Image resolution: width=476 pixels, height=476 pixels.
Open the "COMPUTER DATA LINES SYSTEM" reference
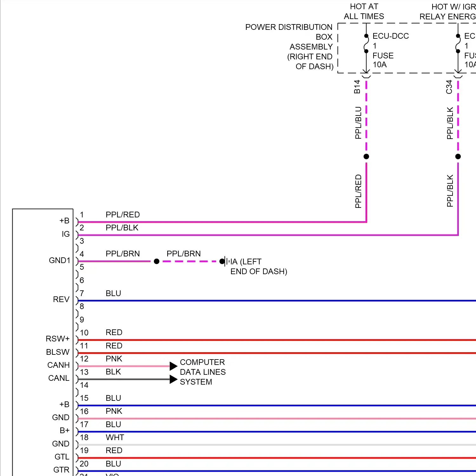point(203,372)
